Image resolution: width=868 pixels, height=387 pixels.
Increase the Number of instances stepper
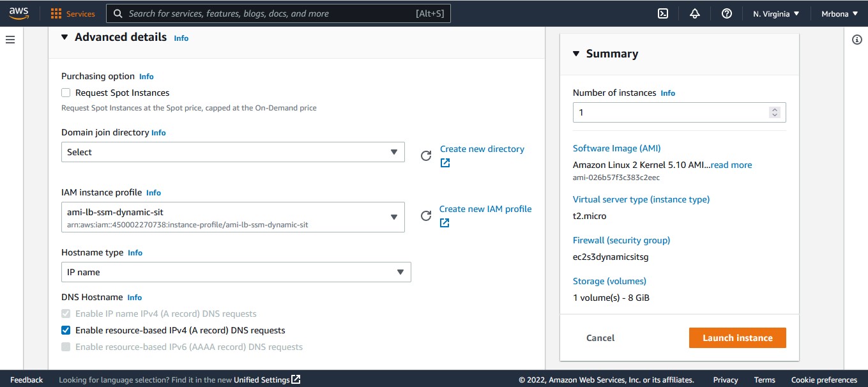coord(774,109)
